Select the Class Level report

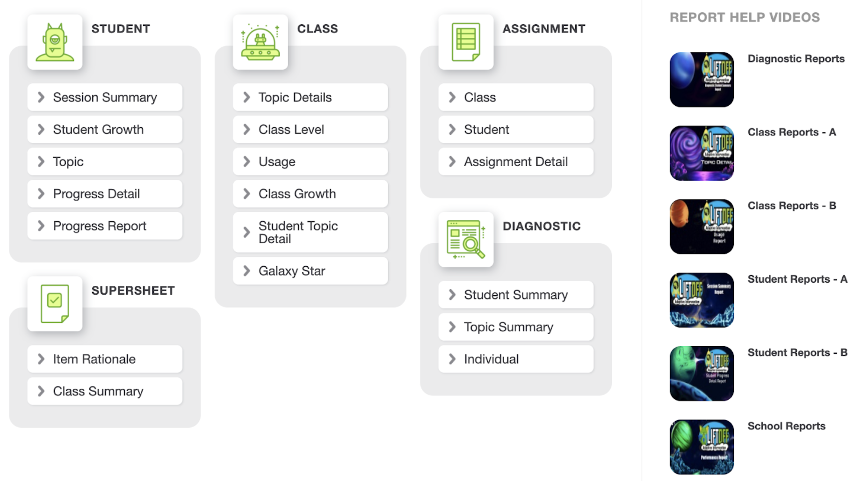tap(311, 130)
